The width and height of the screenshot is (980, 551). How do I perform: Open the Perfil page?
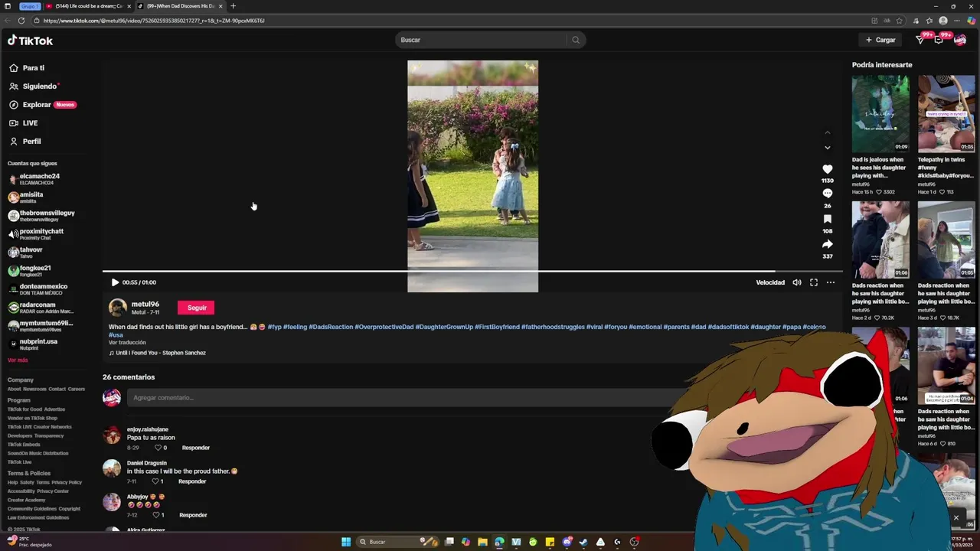tap(25, 142)
